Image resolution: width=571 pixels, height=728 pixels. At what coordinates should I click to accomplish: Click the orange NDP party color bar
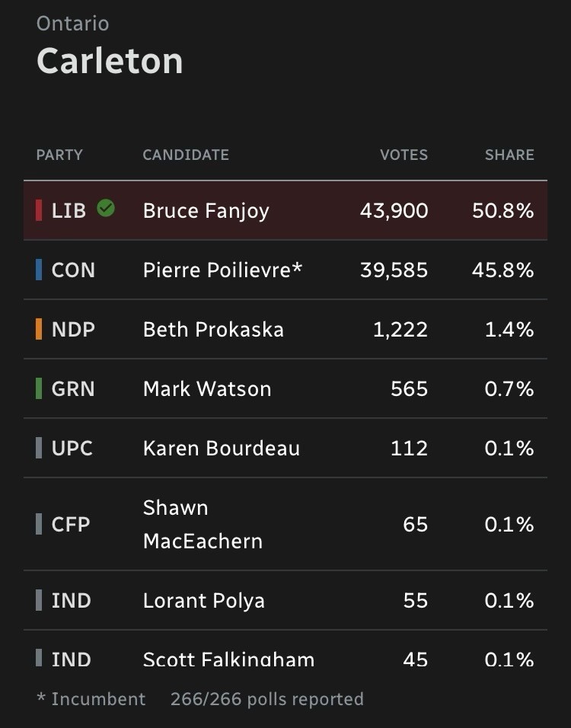coord(39,329)
